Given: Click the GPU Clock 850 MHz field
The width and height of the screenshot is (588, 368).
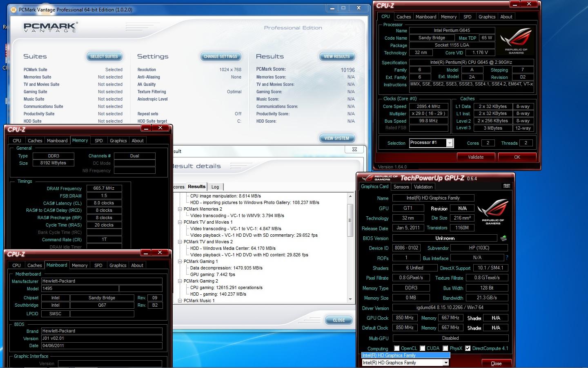Looking at the screenshot, I should [405, 318].
